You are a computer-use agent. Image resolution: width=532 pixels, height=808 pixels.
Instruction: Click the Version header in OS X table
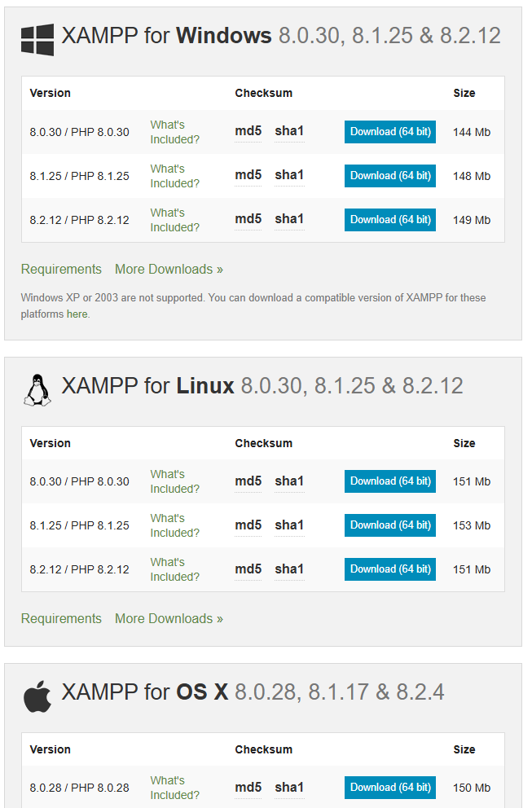pos(50,749)
